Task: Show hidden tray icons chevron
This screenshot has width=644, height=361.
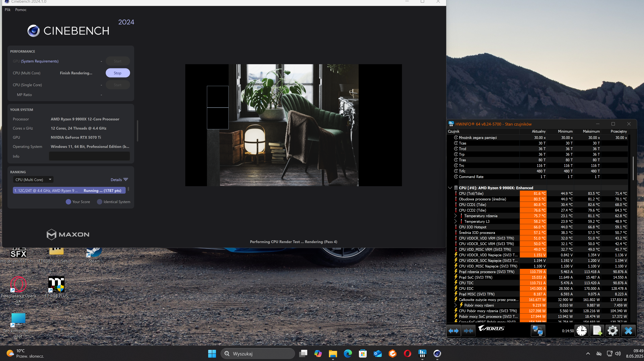Action: (588, 354)
